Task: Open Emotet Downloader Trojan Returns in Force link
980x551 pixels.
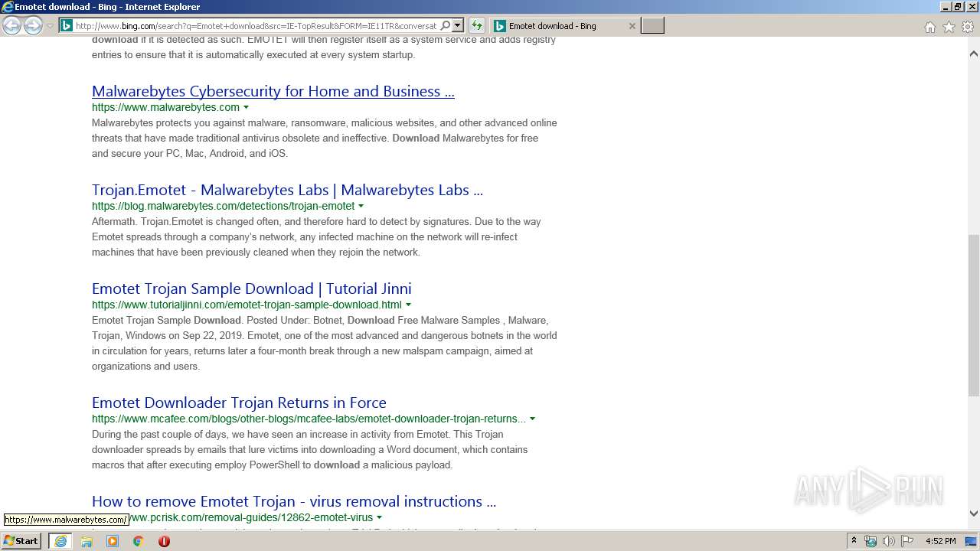Action: pos(239,403)
